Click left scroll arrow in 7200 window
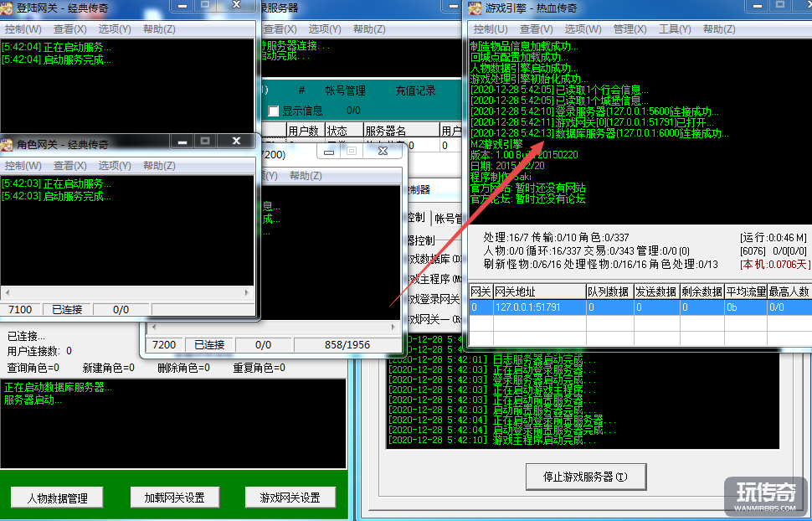Screen dimensions: 812x521 pyautogui.click(x=154, y=328)
